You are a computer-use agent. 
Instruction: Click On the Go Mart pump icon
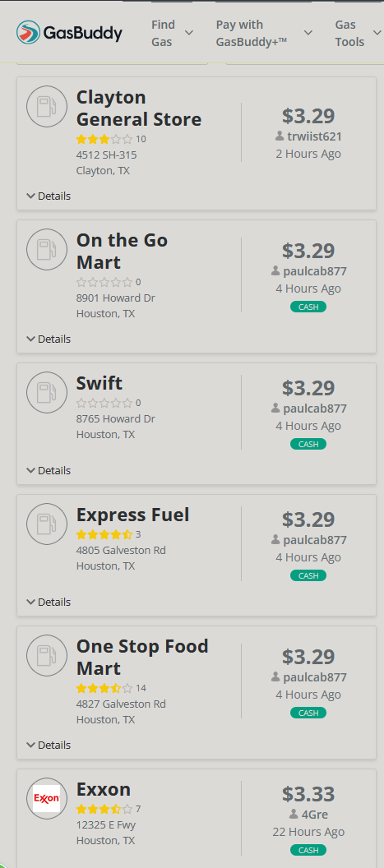[47, 249]
